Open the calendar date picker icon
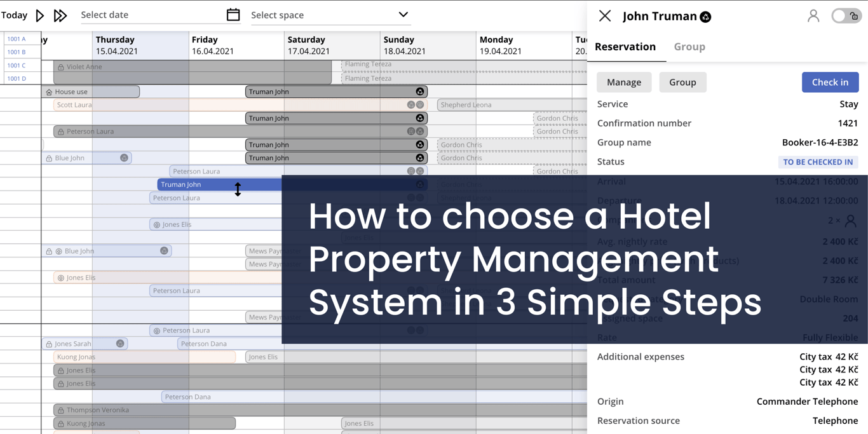 click(233, 14)
